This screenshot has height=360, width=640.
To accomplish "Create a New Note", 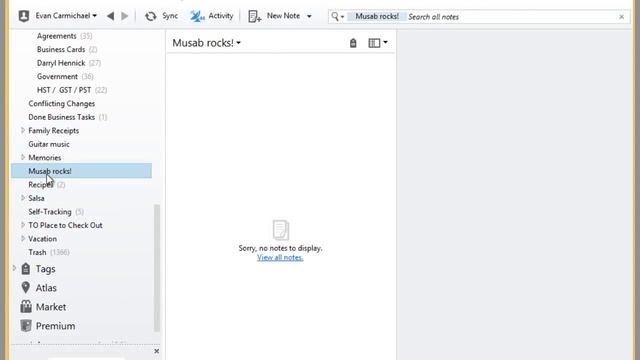I will (x=274, y=16).
